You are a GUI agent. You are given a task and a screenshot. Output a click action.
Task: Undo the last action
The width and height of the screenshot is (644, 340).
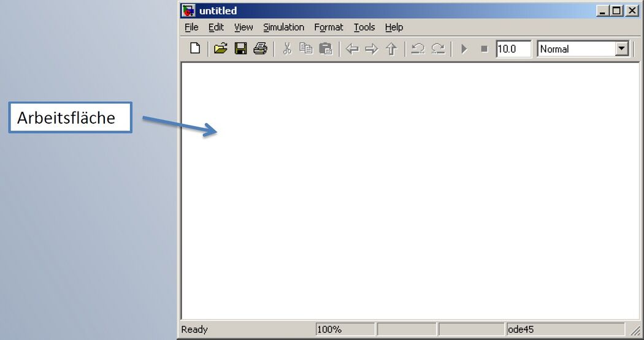click(418, 49)
